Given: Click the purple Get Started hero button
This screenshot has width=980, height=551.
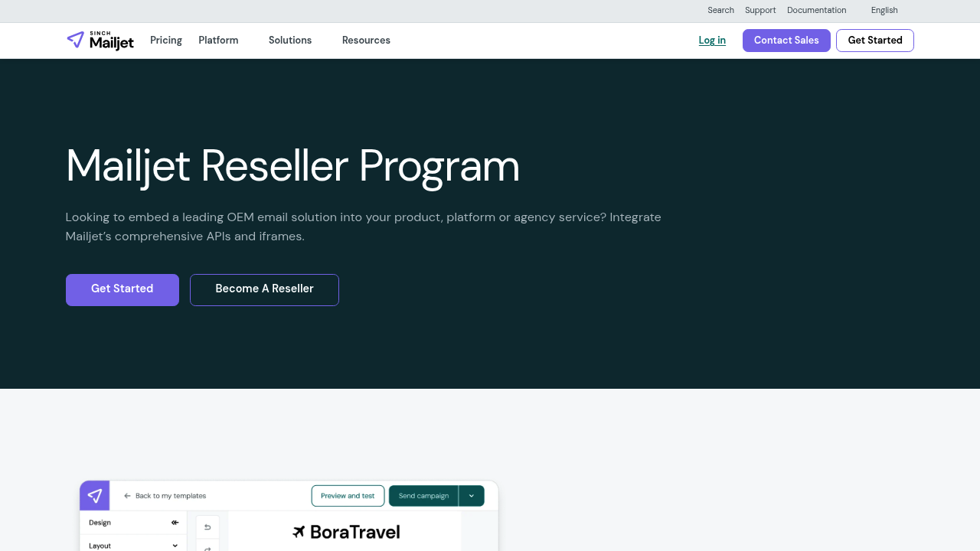Looking at the screenshot, I should tap(122, 289).
